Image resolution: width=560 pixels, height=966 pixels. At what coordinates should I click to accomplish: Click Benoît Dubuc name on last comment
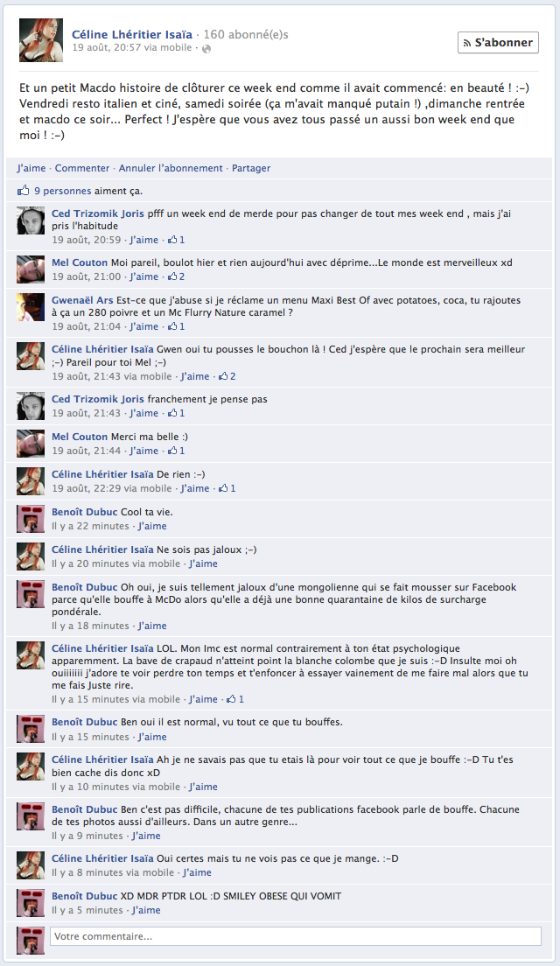click(x=84, y=896)
